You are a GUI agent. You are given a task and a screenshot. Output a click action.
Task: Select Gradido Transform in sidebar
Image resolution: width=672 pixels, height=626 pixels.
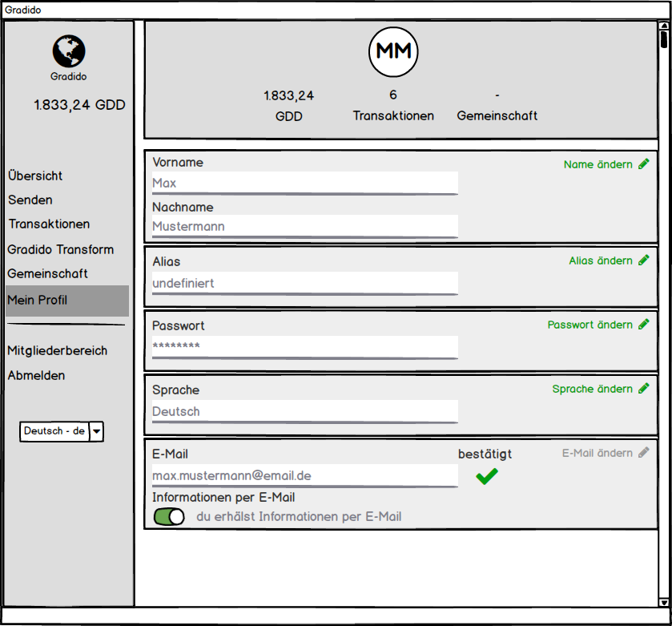pos(61,249)
